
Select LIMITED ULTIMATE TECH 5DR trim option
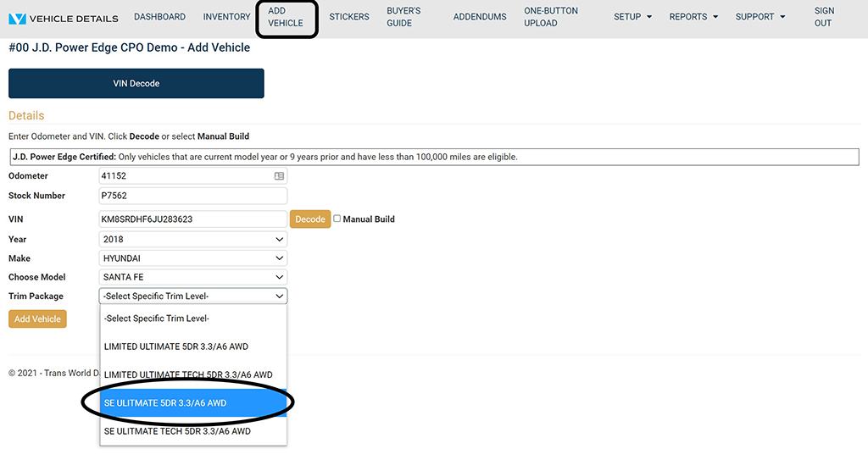[x=193, y=374]
